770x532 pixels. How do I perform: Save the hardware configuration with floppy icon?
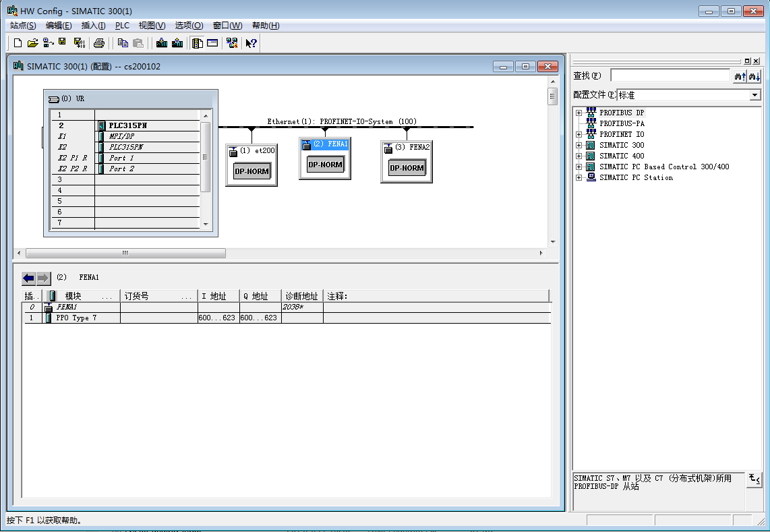pyautogui.click(x=62, y=42)
